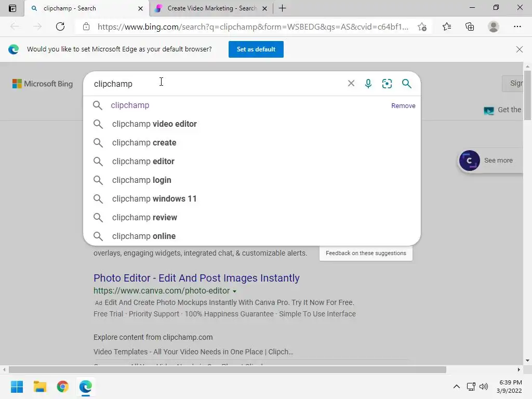Open the Favorites list icon

coord(447,26)
